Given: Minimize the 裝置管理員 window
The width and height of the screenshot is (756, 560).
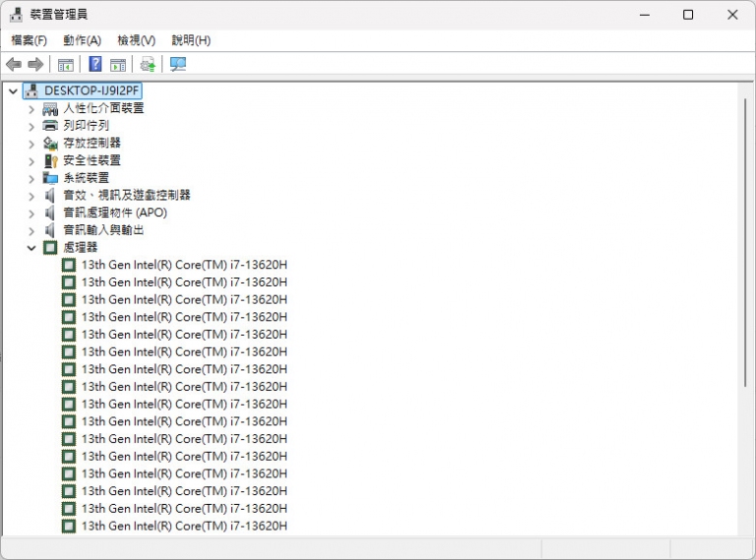Looking at the screenshot, I should click(x=645, y=15).
